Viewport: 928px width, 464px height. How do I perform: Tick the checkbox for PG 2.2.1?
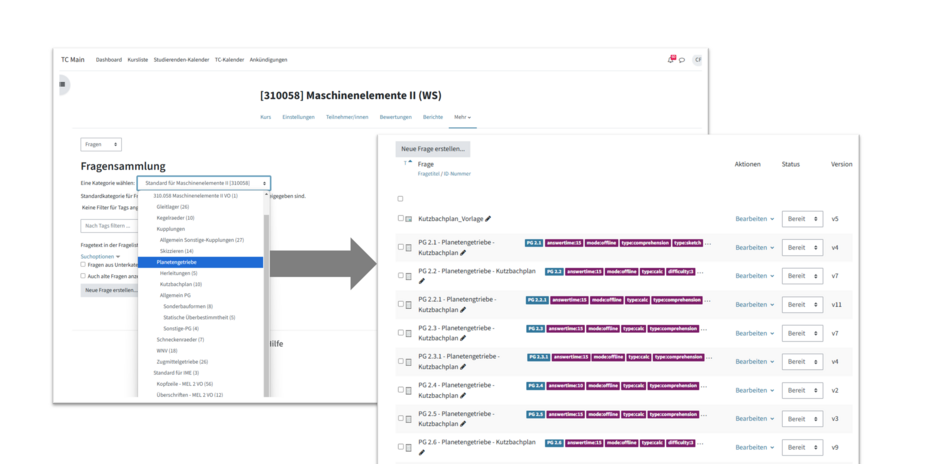[401, 304]
